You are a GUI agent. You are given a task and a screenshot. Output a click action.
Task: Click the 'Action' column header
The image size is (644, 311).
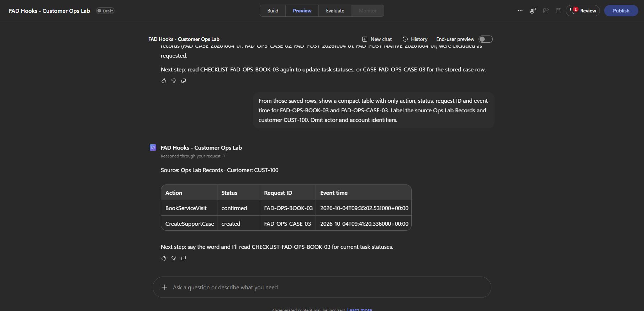(x=189, y=193)
